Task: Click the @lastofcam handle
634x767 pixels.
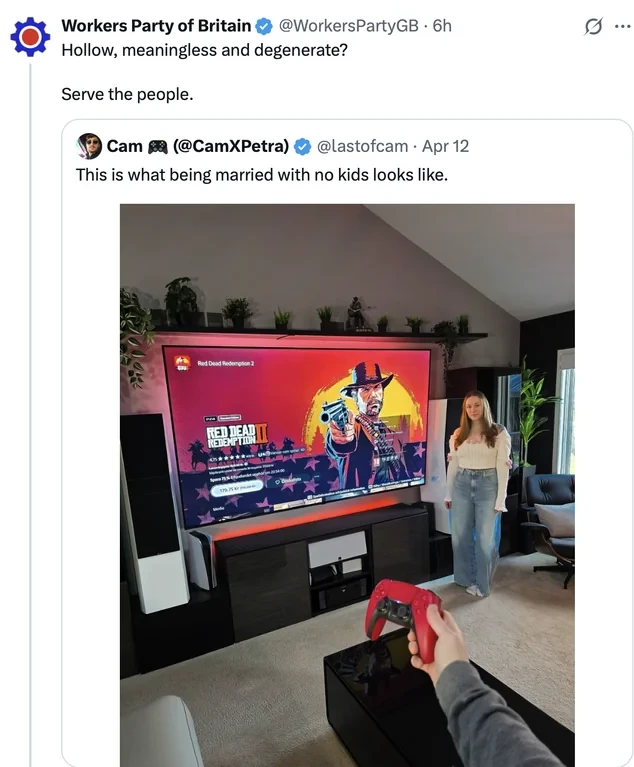Action: pos(362,146)
